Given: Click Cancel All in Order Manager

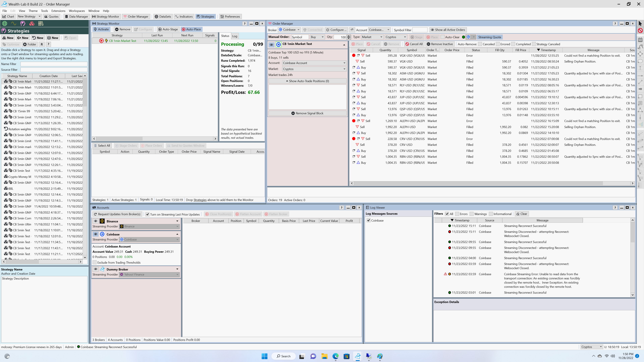Looking at the screenshot, I should pyautogui.click(x=414, y=44).
